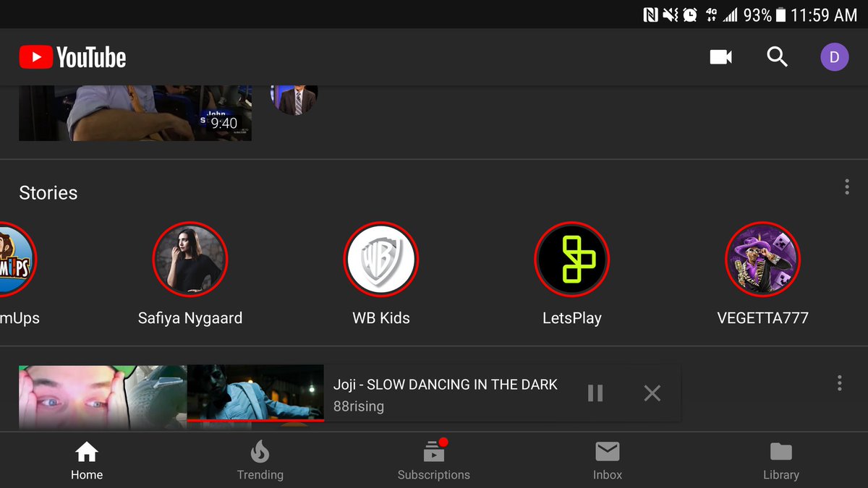The height and width of the screenshot is (488, 868).
Task: Click the red miniplayer progress bar
Action: point(255,419)
